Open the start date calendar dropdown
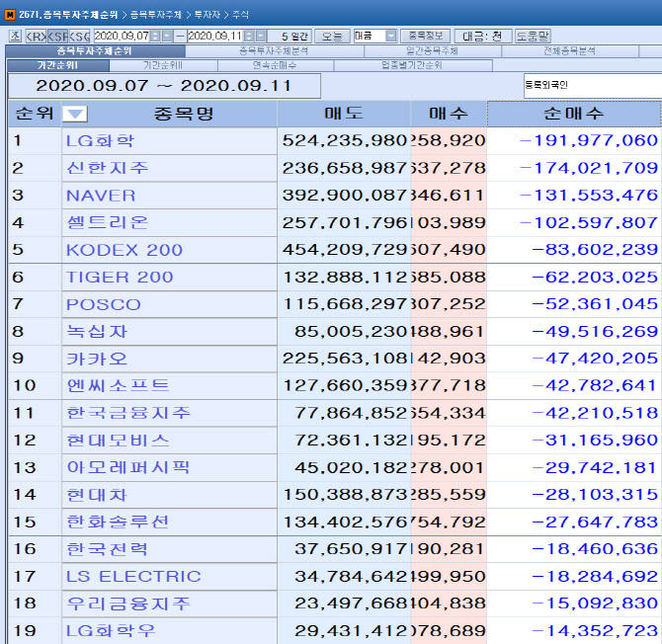The height and width of the screenshot is (644, 662). [167, 36]
